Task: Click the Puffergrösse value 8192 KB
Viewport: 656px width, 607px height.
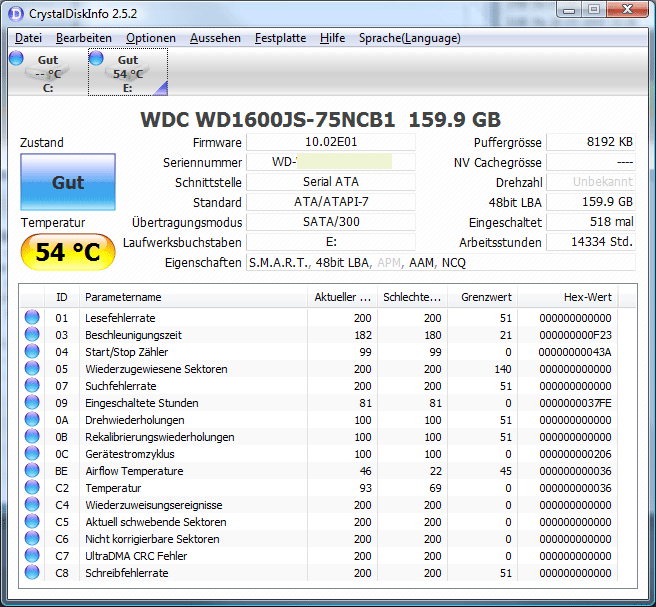Action: [x=591, y=142]
